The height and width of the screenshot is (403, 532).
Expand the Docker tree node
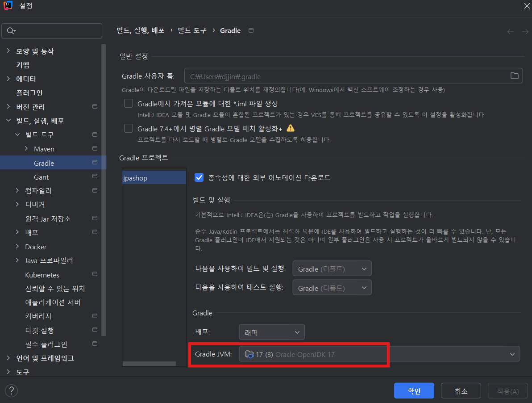(x=17, y=247)
